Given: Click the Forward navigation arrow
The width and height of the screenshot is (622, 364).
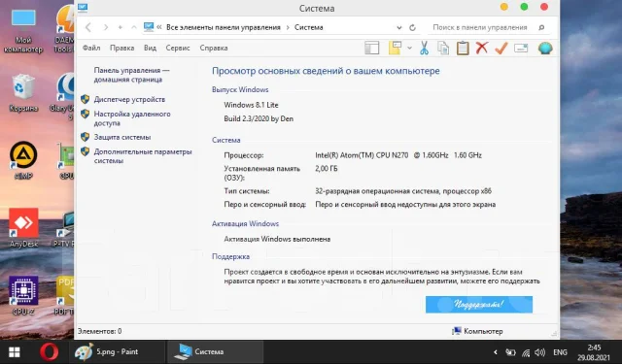Looking at the screenshot, I should (x=106, y=27).
